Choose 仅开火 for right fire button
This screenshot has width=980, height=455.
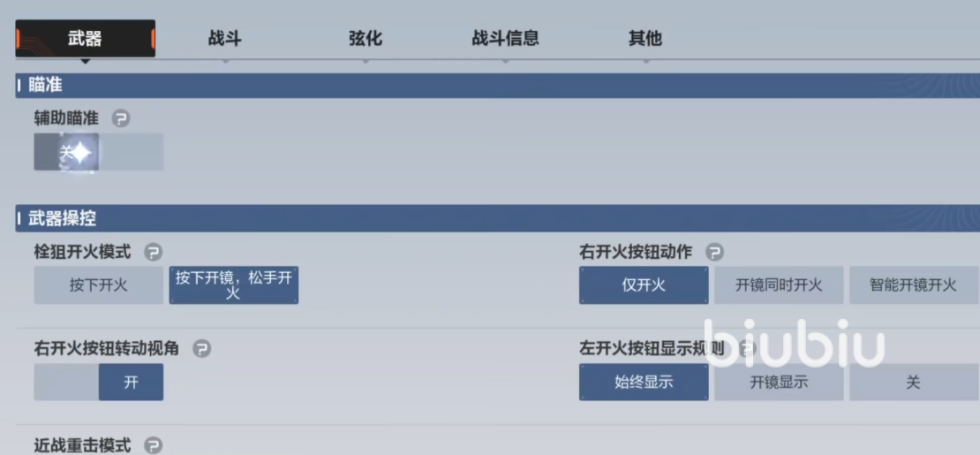(x=644, y=285)
